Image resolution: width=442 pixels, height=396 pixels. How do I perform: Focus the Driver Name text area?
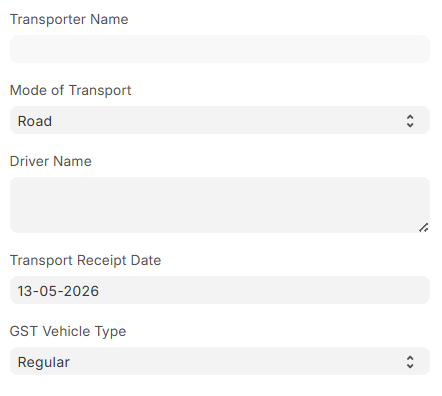[220, 205]
